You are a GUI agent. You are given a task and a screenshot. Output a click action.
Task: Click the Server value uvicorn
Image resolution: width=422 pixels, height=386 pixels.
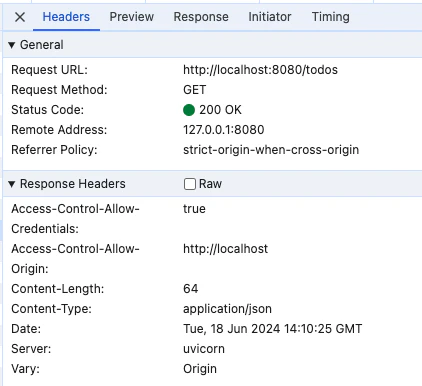click(204, 349)
